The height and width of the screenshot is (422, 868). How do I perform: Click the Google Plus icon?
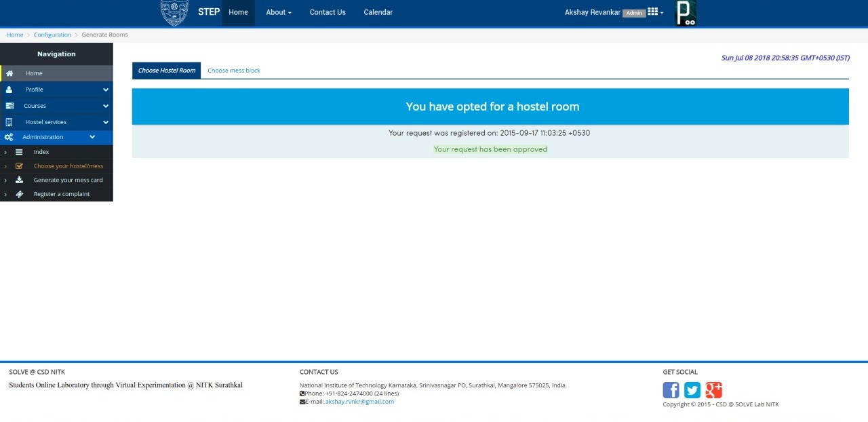(713, 390)
